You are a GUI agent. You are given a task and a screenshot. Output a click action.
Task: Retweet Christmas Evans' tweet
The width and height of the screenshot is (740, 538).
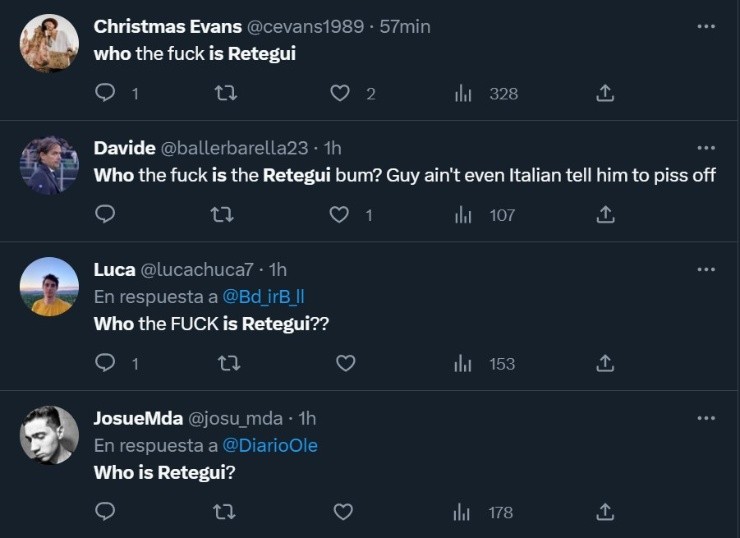(x=228, y=94)
